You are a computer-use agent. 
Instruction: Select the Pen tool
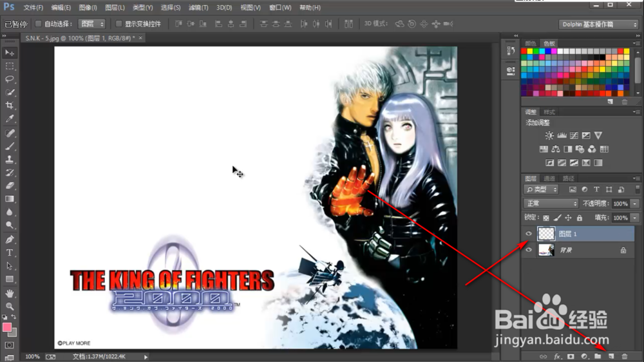[x=10, y=240]
